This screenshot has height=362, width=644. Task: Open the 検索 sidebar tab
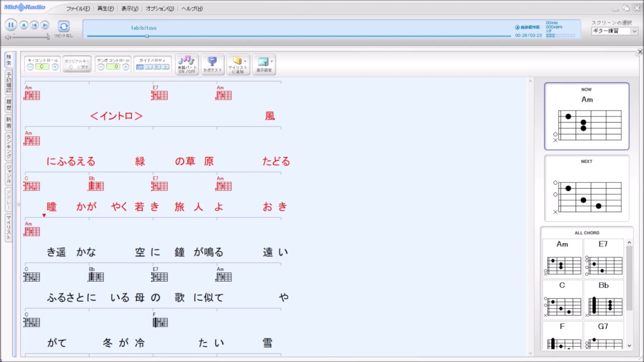pyautogui.click(x=9, y=60)
